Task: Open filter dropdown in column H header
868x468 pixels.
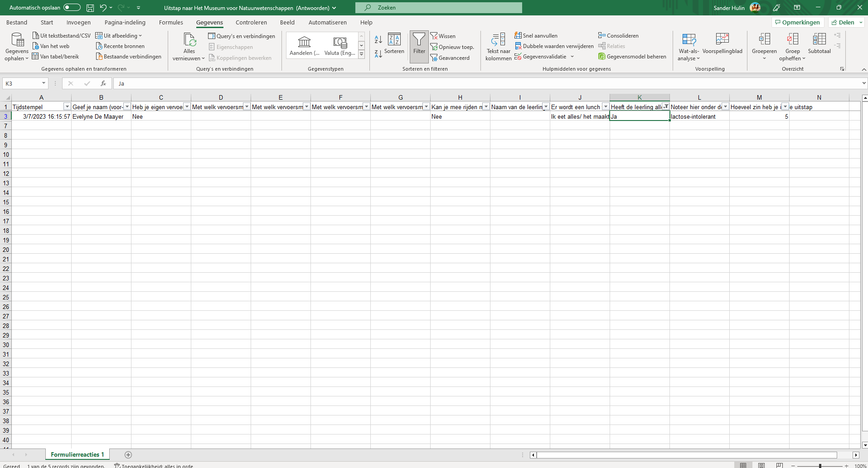Action: pos(486,106)
